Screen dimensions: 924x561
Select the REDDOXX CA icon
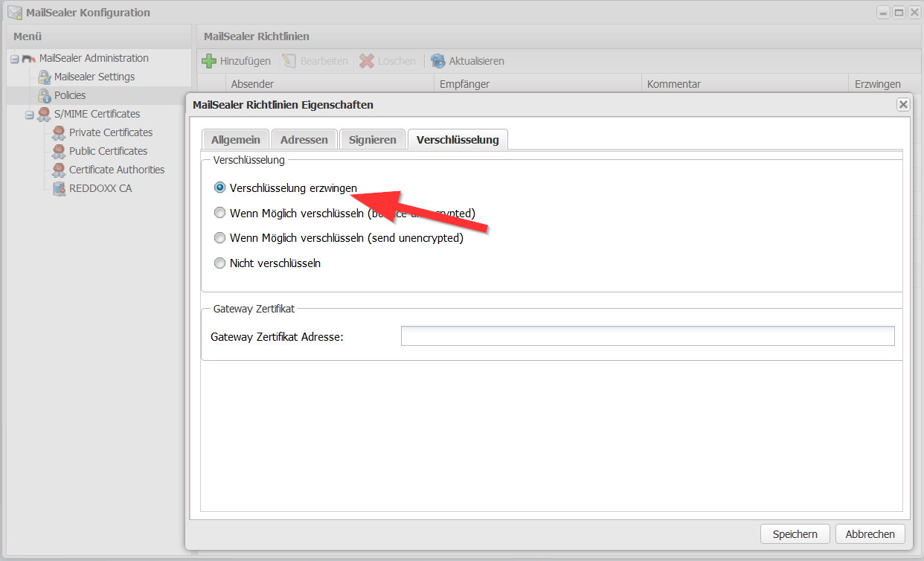(60, 188)
